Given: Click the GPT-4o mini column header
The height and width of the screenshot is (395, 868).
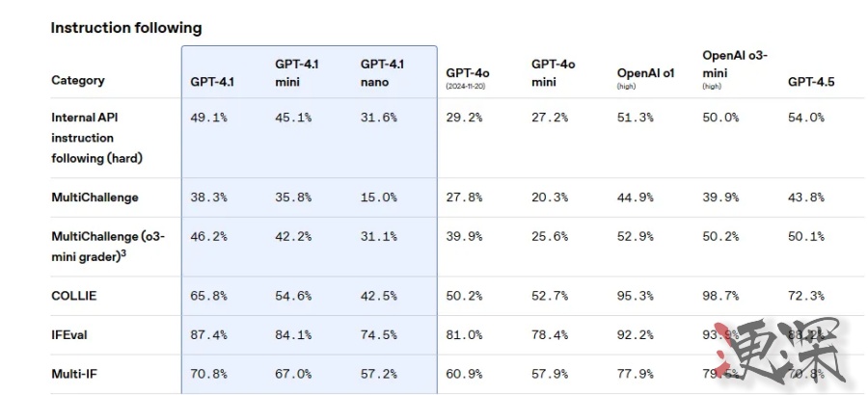Looking at the screenshot, I should 553,73.
